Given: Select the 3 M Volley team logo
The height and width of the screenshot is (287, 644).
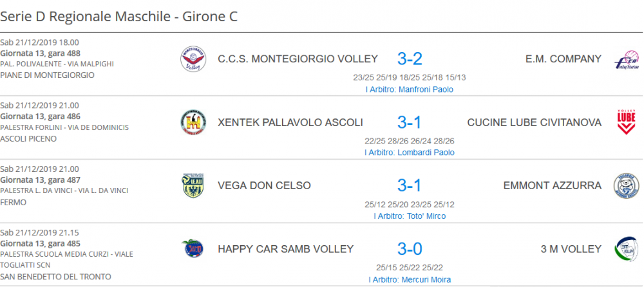Looking at the screenshot, I should (627, 249).
